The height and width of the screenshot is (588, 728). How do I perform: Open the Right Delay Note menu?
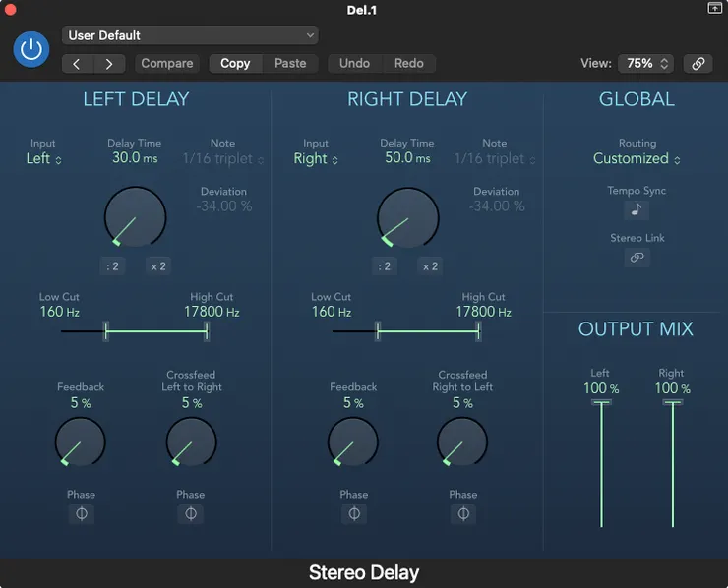(495, 159)
